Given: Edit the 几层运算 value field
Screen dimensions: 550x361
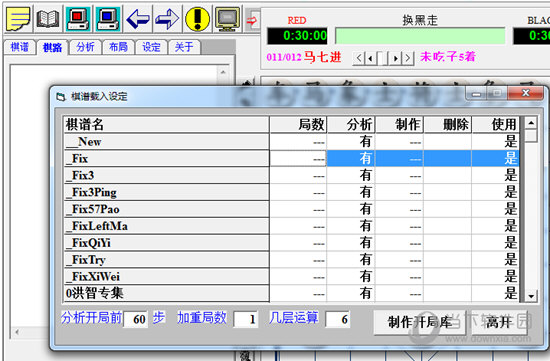Looking at the screenshot, I should coord(338,319).
